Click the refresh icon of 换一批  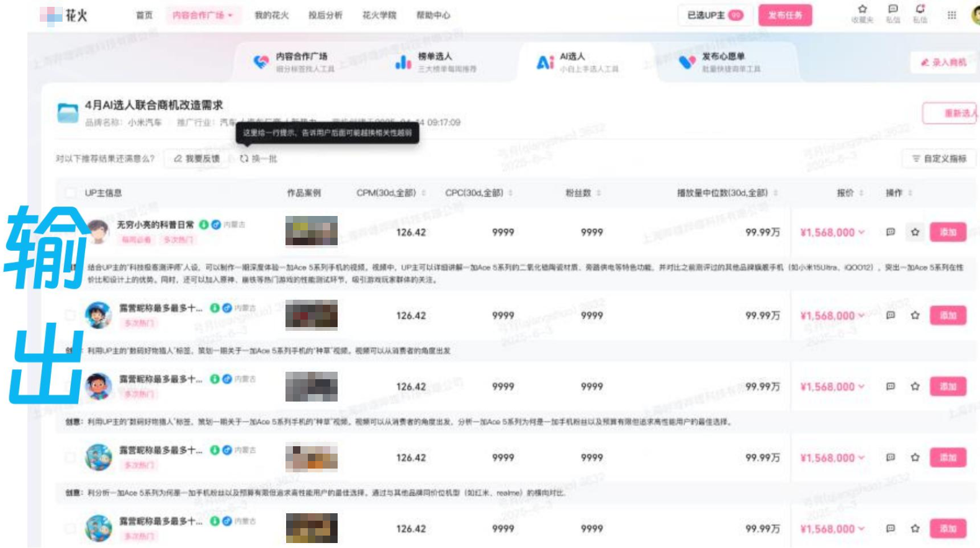click(x=244, y=159)
